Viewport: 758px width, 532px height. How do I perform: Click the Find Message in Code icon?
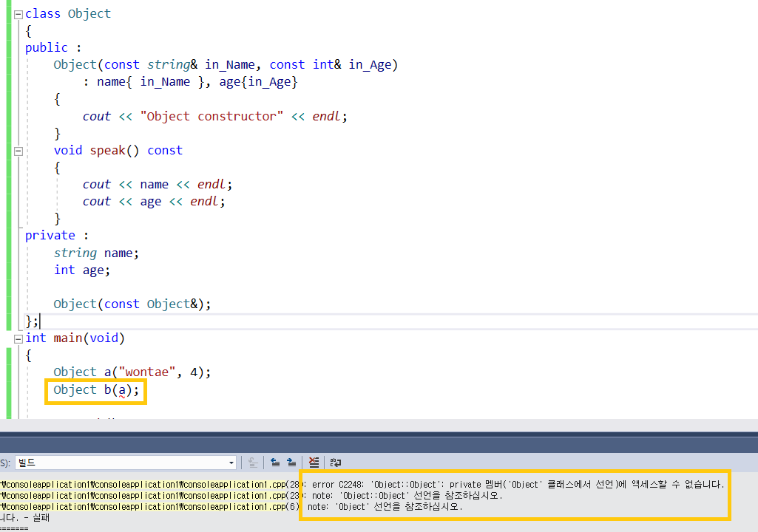[x=252, y=463]
